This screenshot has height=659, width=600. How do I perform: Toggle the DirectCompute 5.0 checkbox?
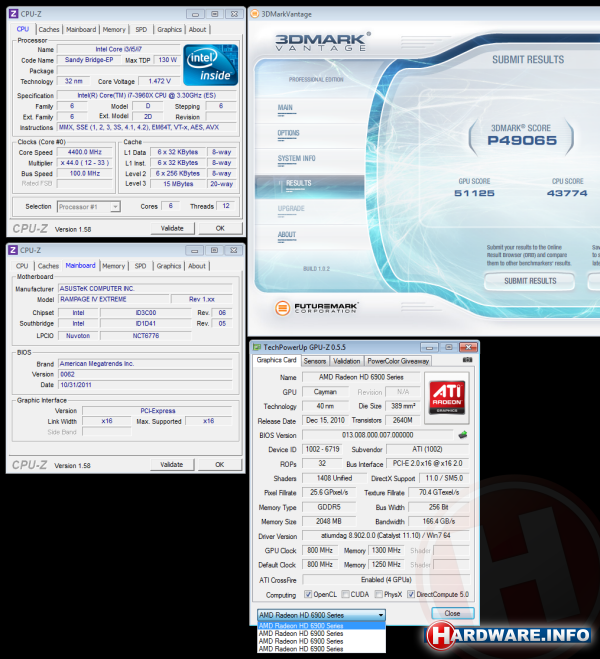(x=411, y=594)
